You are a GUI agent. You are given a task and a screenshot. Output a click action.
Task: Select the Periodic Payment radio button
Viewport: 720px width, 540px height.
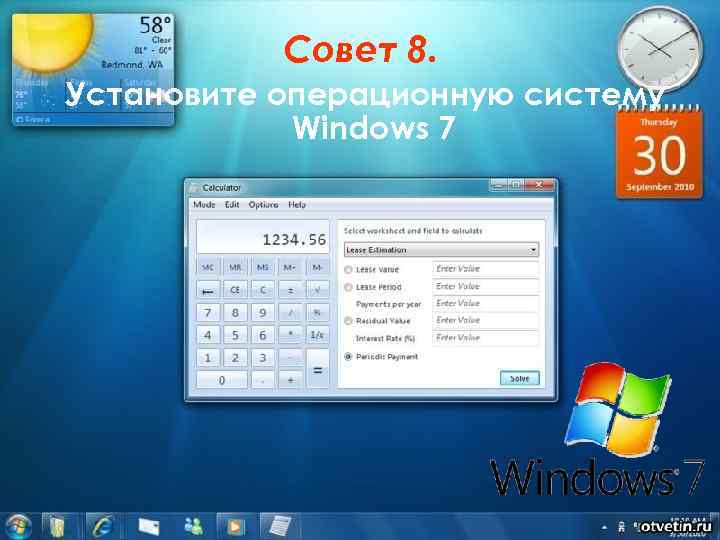click(349, 357)
